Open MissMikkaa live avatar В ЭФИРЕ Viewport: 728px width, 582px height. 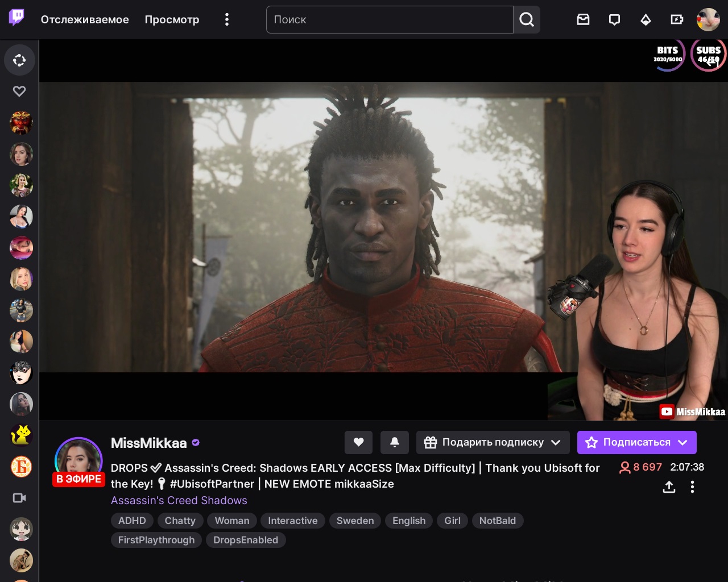[78, 462]
